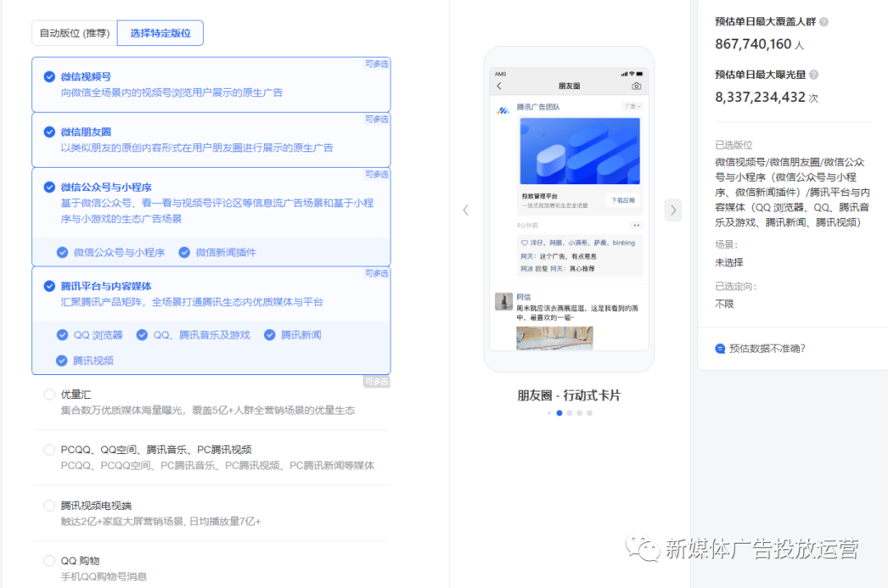
Task: Show previous preview with left chevron
Action: click(465, 211)
